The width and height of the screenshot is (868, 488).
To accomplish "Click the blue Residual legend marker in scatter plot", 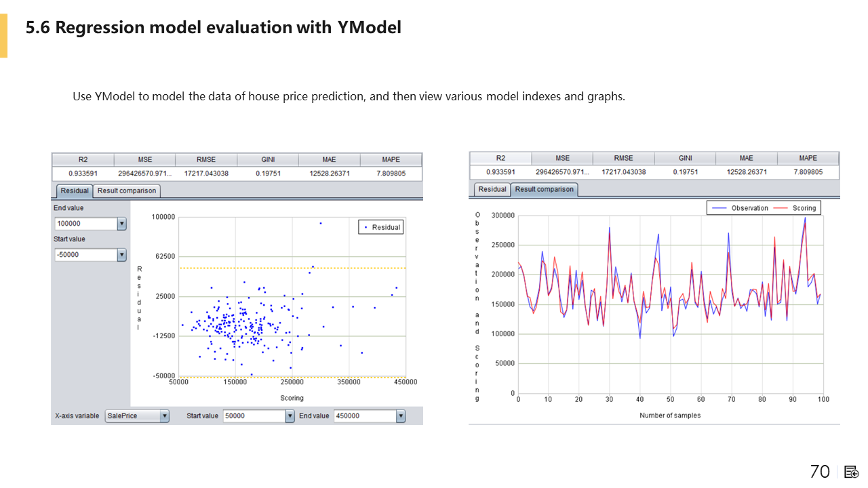I will tap(366, 228).
